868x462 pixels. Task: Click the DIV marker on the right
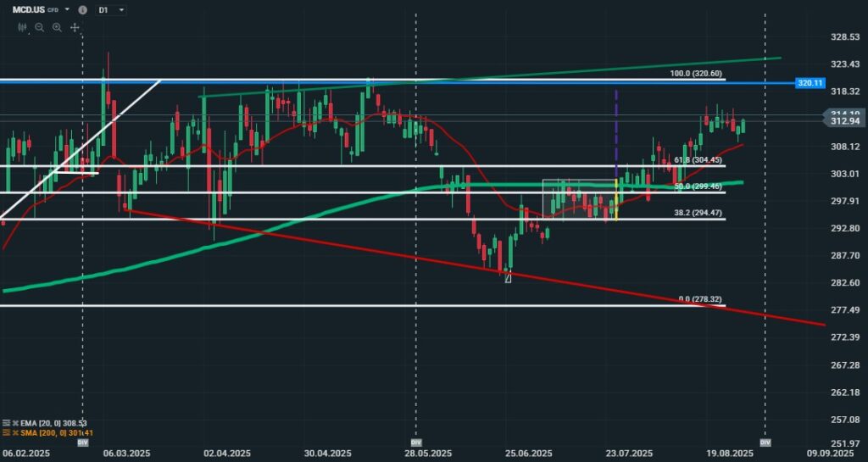tap(765, 443)
